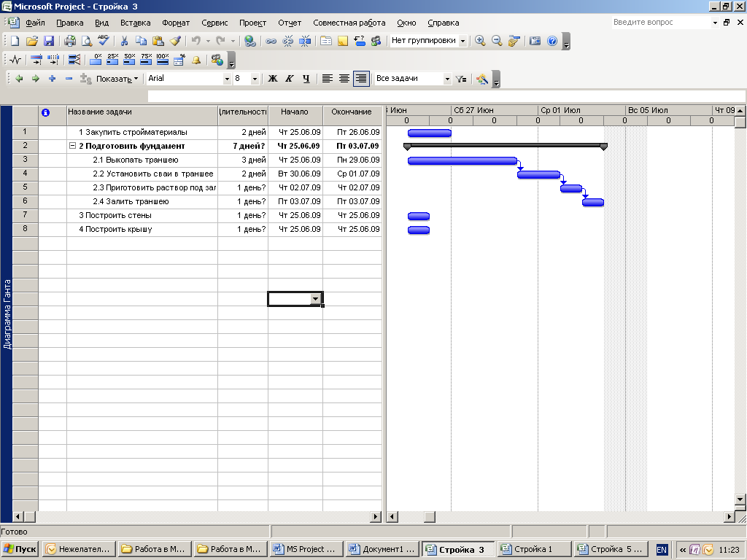Show subtasks with the plus icon
The height and width of the screenshot is (560, 747).
pos(53,79)
